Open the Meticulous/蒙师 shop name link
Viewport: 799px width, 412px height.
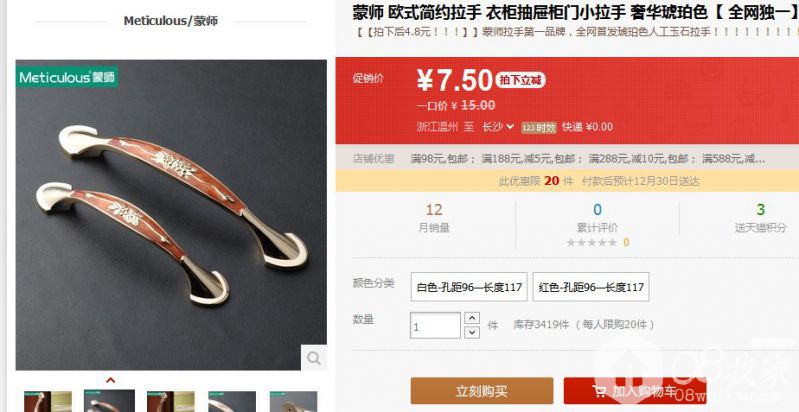click(171, 21)
